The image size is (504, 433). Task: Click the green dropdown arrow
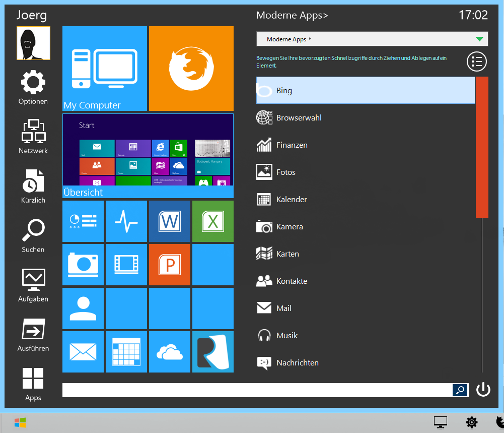tap(479, 39)
